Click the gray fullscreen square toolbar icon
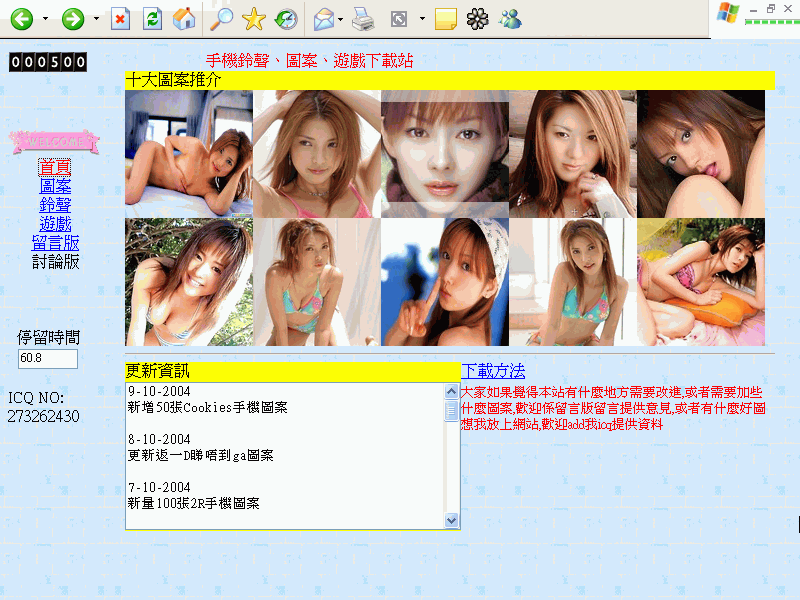Image resolution: width=800 pixels, height=600 pixels. tap(399, 19)
